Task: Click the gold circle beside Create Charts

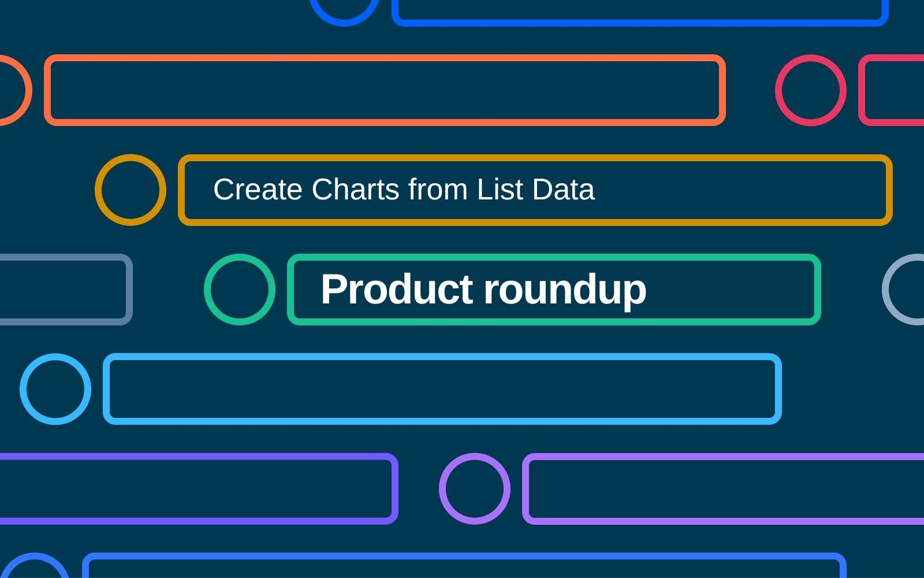Action: [131, 190]
